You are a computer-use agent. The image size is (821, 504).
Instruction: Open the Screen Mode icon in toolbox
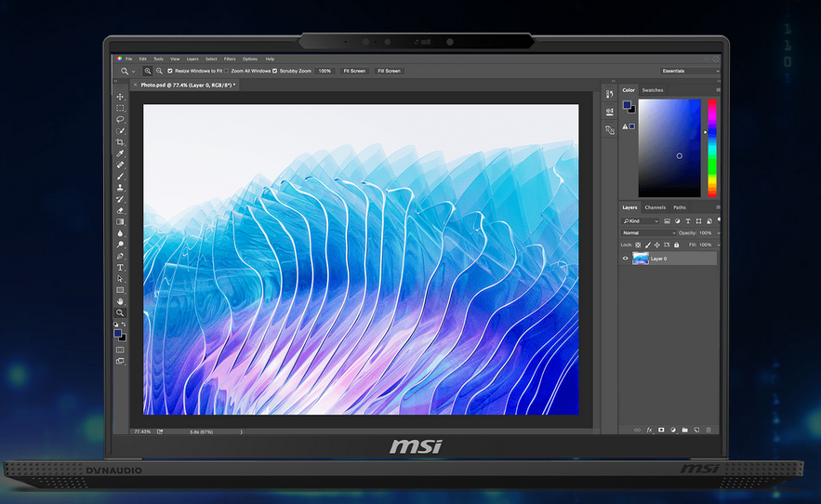pyautogui.click(x=120, y=361)
